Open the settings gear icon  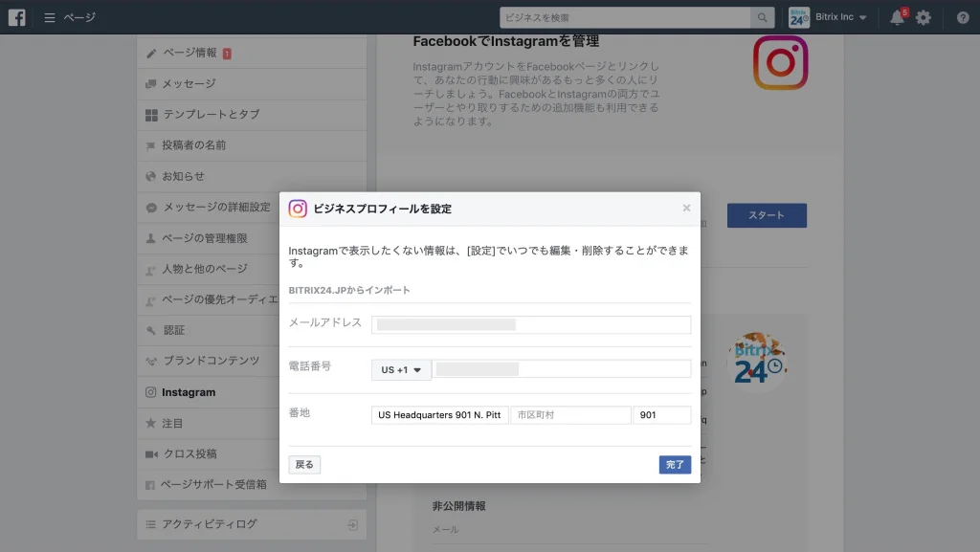[x=923, y=17]
